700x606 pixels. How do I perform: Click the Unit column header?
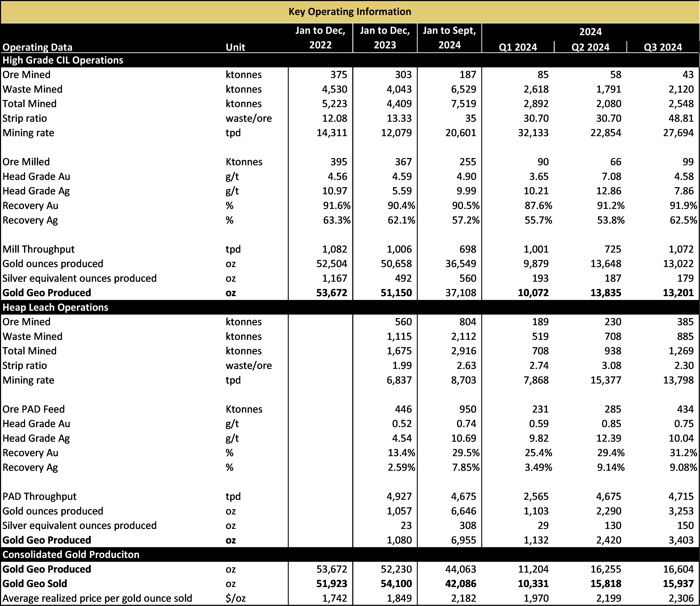[235, 47]
